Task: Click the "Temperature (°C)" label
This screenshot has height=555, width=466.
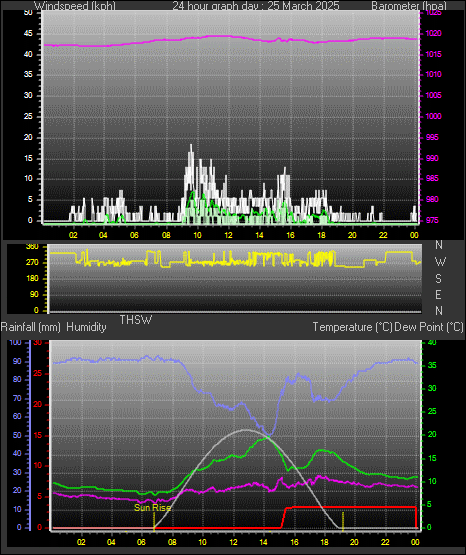Action: (353, 327)
